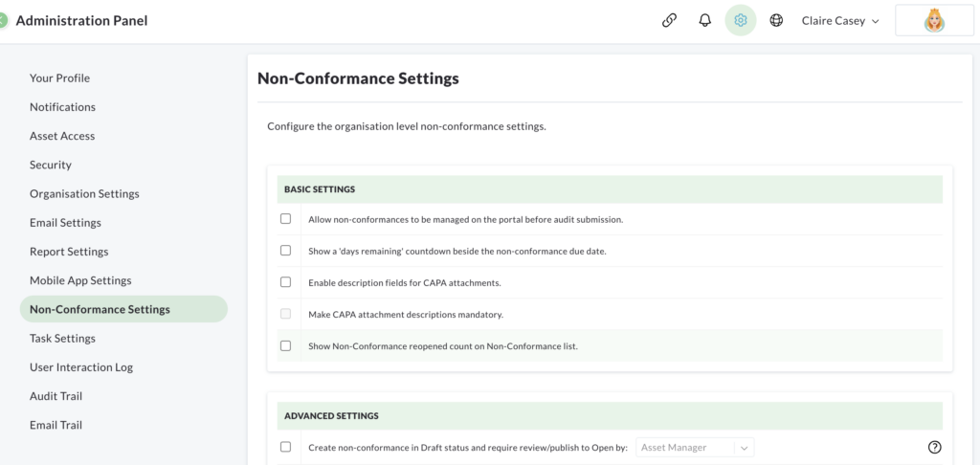Tick Create non-conformance in Draft status checkbox
Image resolution: width=980 pixels, height=465 pixels.
point(285,447)
